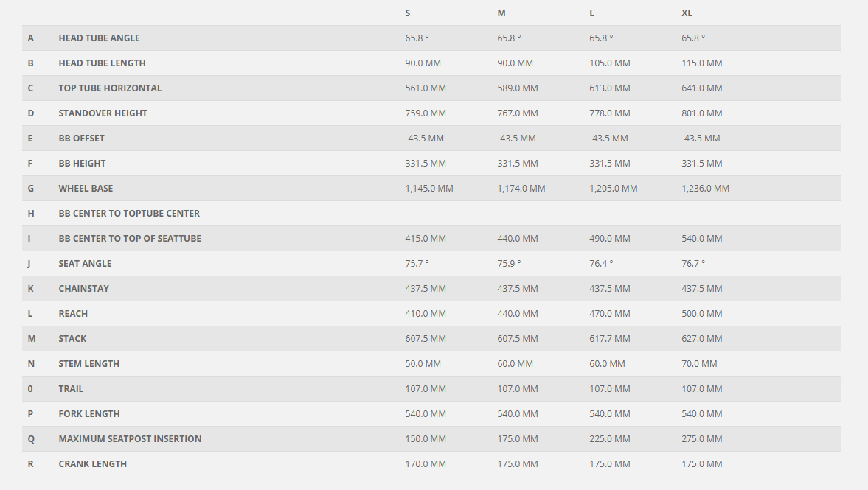The width and height of the screenshot is (868, 490).
Task: Click the FORK LENGTH row label
Action: [89, 414]
